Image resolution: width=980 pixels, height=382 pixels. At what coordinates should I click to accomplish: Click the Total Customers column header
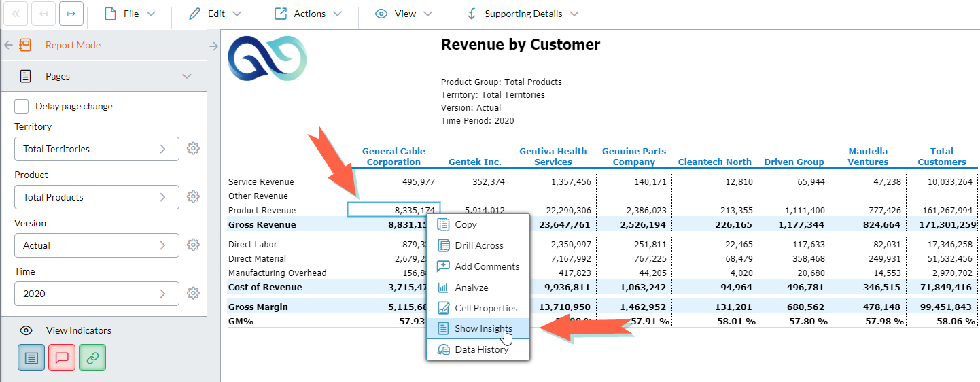(x=941, y=156)
